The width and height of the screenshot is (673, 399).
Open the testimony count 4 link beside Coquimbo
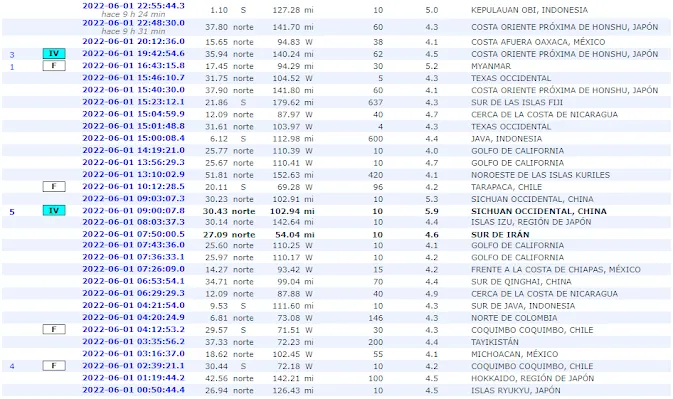tap(12, 366)
